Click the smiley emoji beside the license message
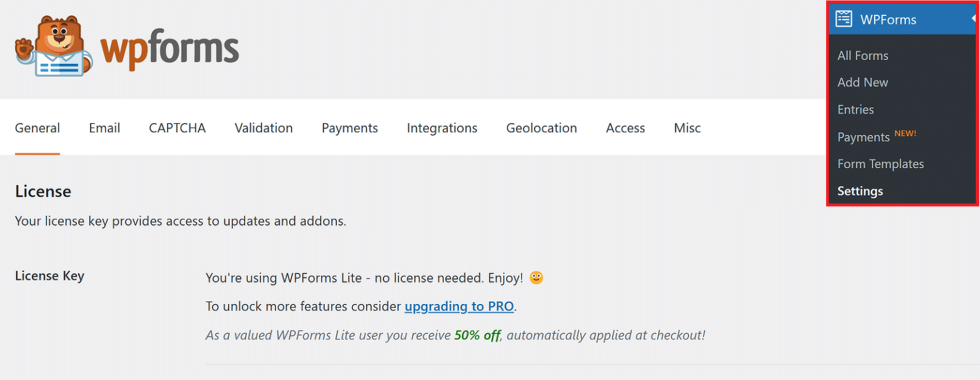Screen dimensions: 980x380 (x=536, y=278)
